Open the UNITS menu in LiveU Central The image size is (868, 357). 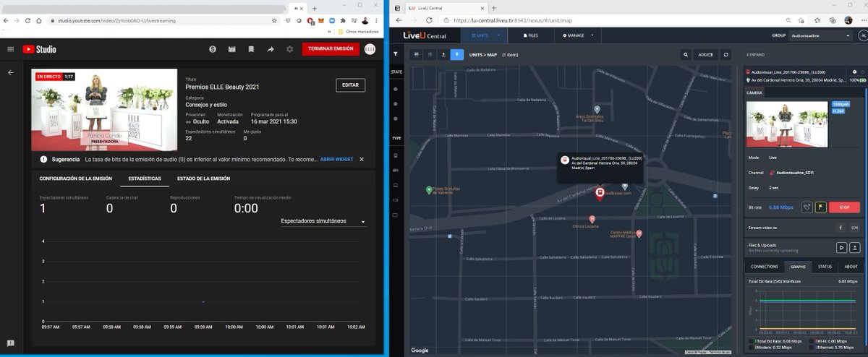point(484,35)
